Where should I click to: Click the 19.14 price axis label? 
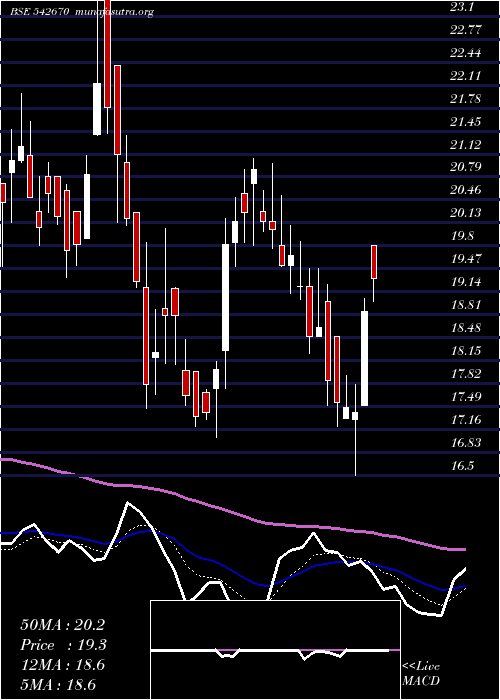tap(466, 281)
